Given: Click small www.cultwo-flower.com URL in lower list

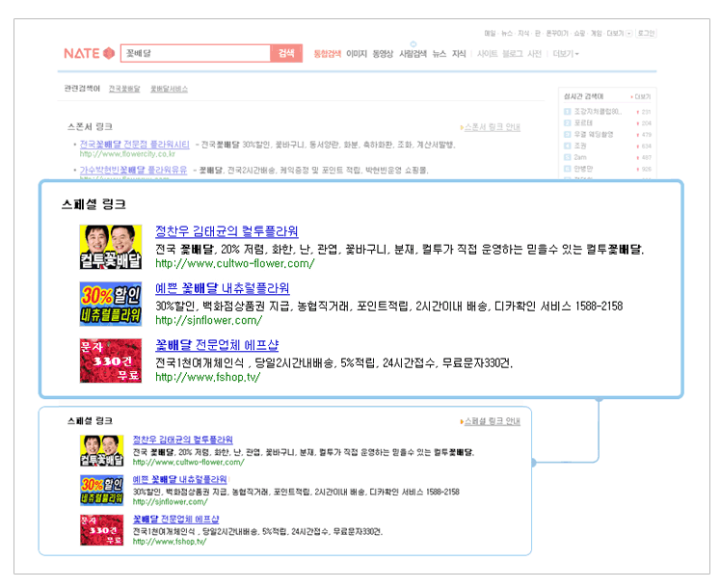Looking at the screenshot, I should click(x=188, y=463).
